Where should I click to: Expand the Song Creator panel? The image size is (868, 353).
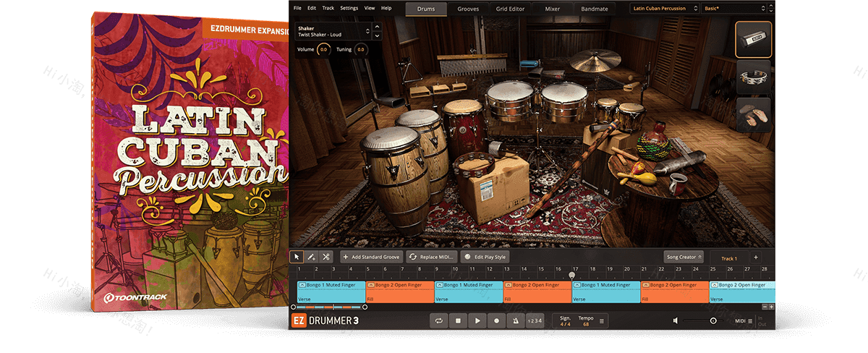point(684,257)
